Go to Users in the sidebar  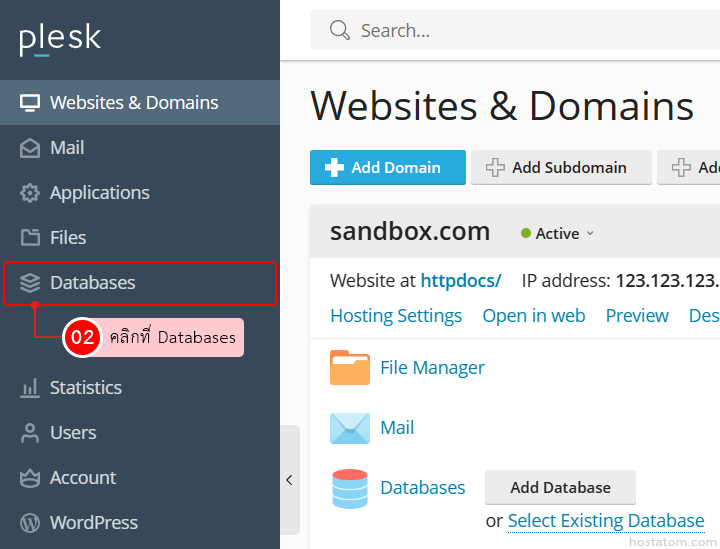(x=73, y=433)
